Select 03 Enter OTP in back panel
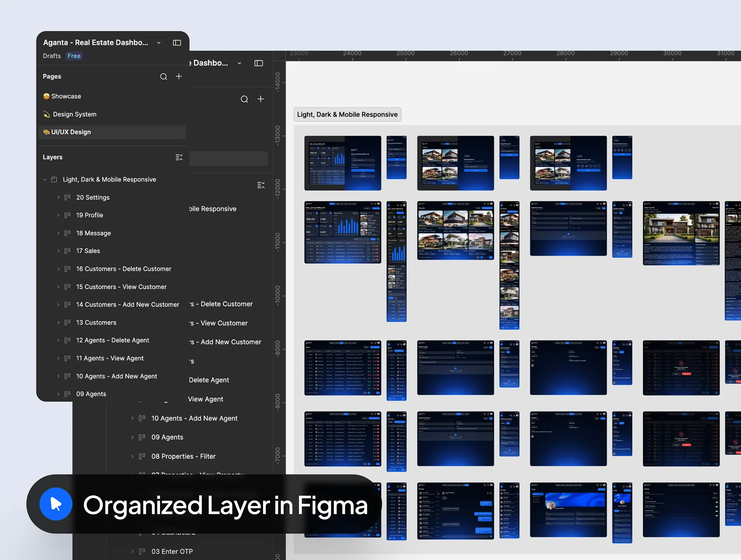 tap(172, 552)
